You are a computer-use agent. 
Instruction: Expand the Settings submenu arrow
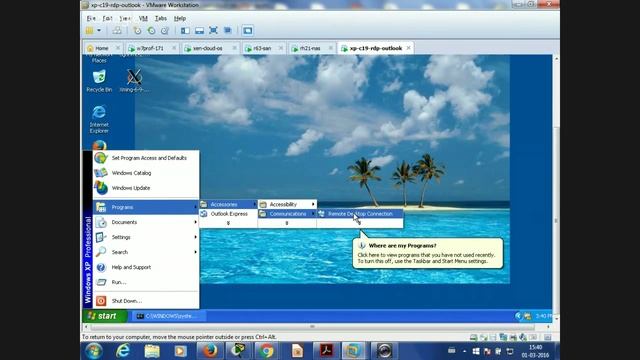[196, 237]
